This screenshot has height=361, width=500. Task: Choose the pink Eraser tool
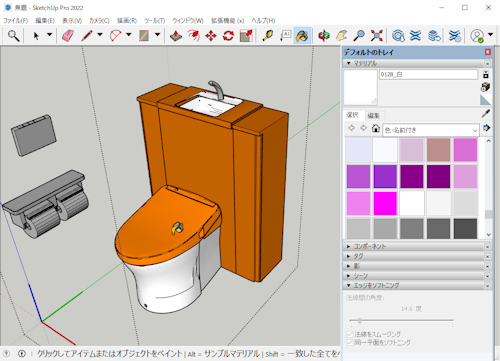pos(68,36)
